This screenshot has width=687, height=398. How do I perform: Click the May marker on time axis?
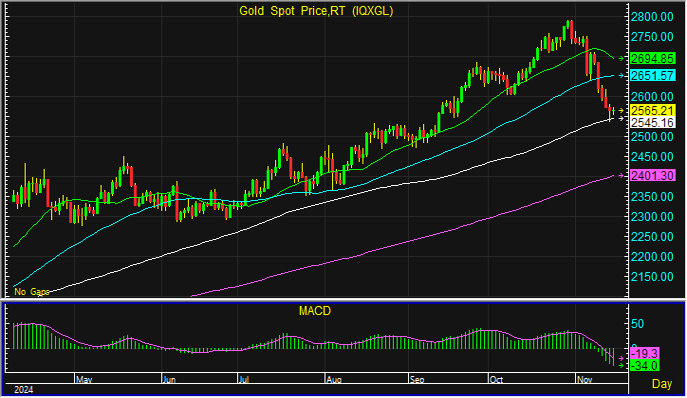coord(84,379)
